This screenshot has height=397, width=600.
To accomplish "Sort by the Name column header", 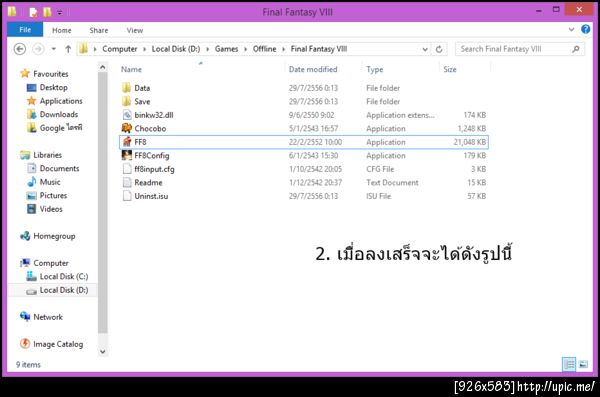I will pyautogui.click(x=131, y=69).
